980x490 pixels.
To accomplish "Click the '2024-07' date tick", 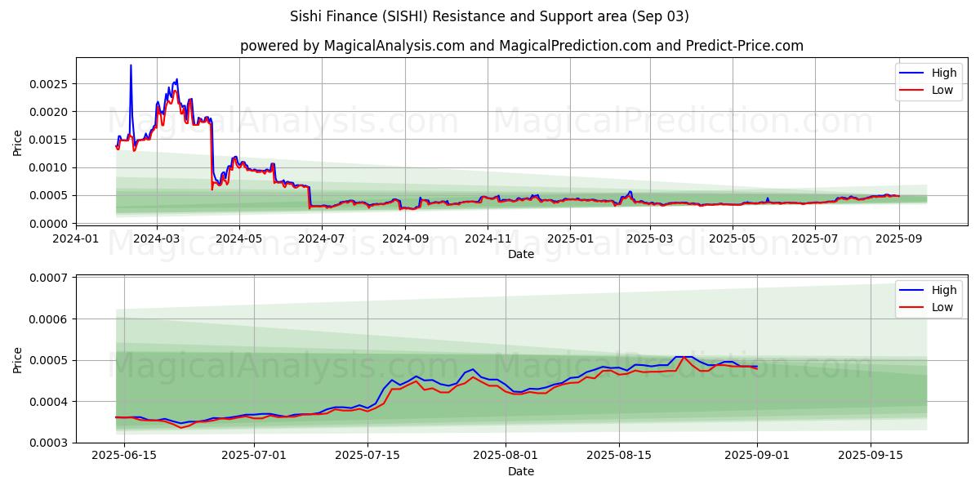I will [322, 238].
